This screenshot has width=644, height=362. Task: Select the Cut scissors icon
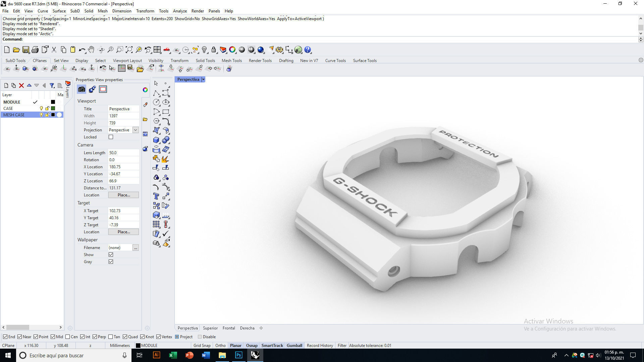[54, 50]
